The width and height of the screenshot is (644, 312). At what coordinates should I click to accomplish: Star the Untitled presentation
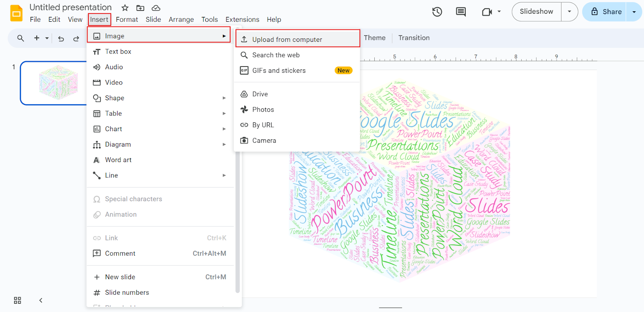(x=125, y=8)
